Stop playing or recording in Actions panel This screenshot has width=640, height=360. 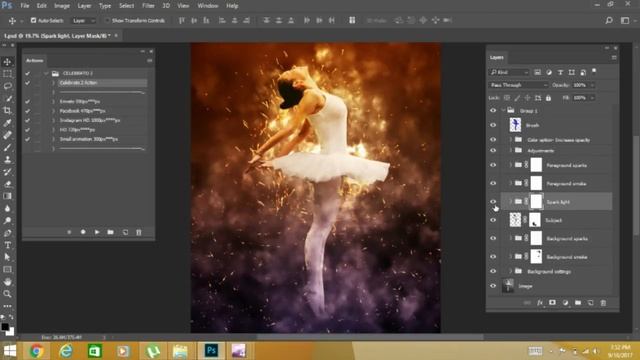point(69,232)
